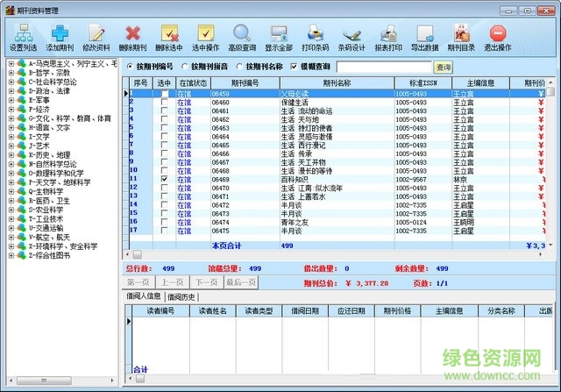Select G-文化、科学、教育、体育 category
This screenshot has width=561, height=392.
(x=70, y=118)
